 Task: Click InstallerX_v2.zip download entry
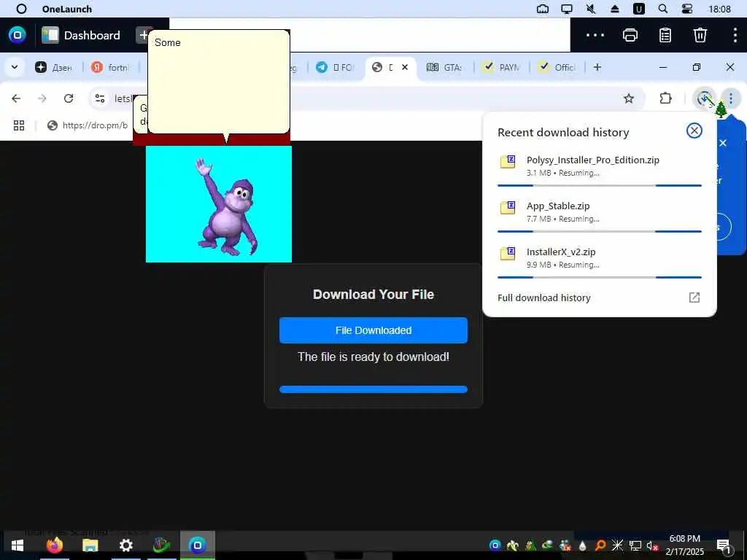pos(600,257)
